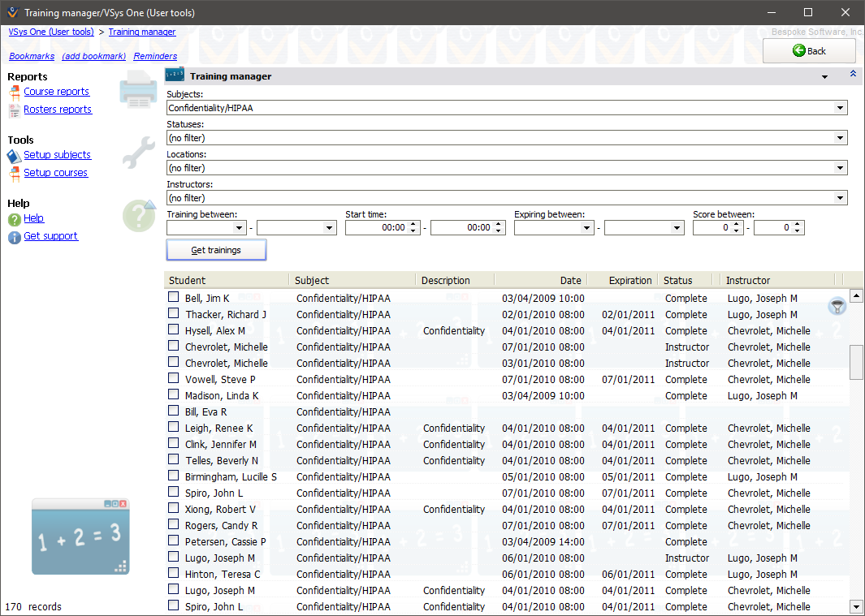This screenshot has height=616, width=865.
Task: Collapse the Training manager panel with the chevron
Action: click(x=852, y=73)
